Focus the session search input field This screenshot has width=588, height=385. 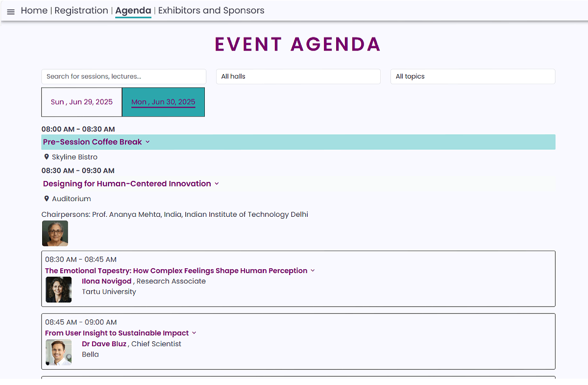[x=123, y=77]
